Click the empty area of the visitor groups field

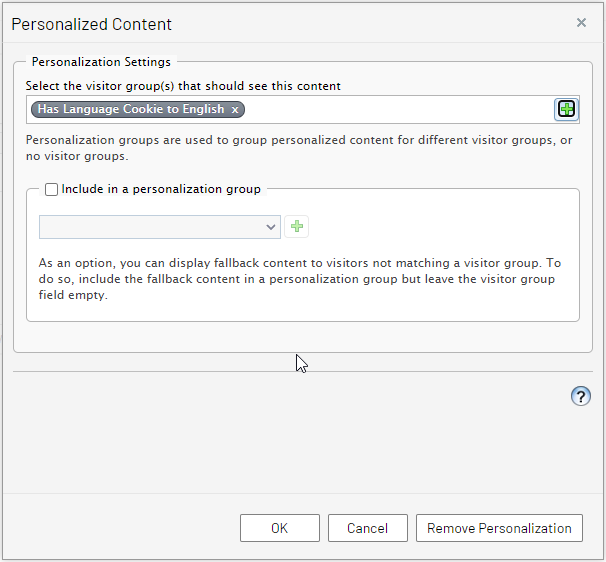(x=400, y=109)
